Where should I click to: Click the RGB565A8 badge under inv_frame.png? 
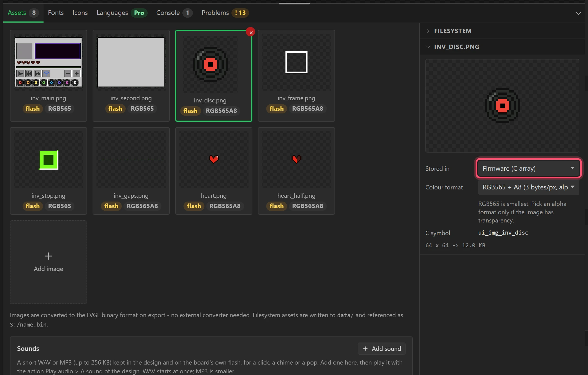[308, 108]
